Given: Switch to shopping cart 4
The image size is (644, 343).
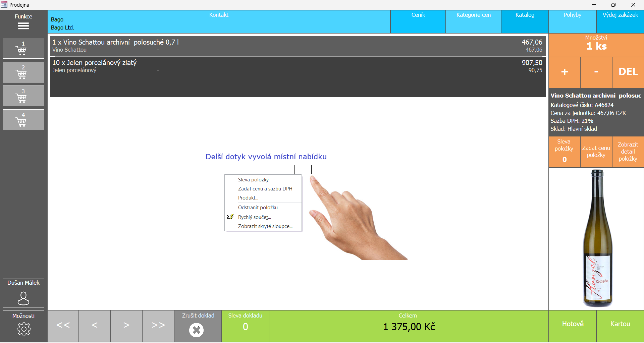Looking at the screenshot, I should pos(23,120).
